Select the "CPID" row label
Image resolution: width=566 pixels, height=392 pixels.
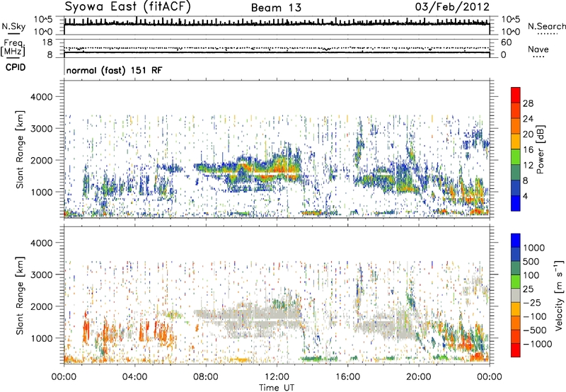[x=16, y=67]
